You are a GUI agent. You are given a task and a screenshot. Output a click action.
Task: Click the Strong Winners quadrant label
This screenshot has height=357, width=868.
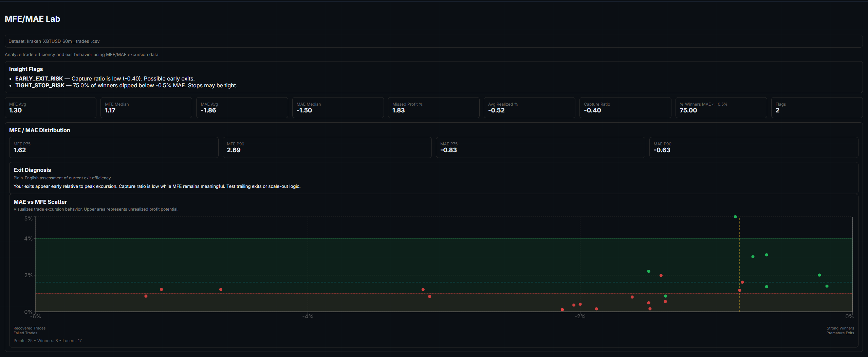point(840,328)
